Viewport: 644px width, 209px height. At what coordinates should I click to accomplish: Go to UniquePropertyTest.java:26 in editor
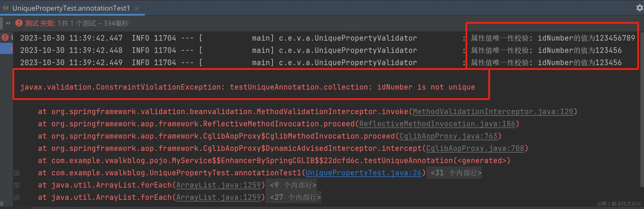pyautogui.click(x=363, y=173)
